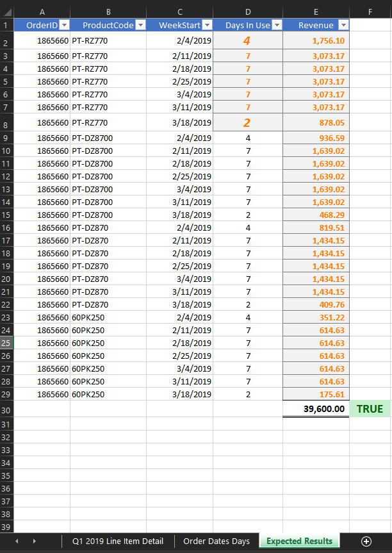This screenshot has width=392, height=553.
Task: Select the Expected Results sheet tab
Action: [x=299, y=541]
